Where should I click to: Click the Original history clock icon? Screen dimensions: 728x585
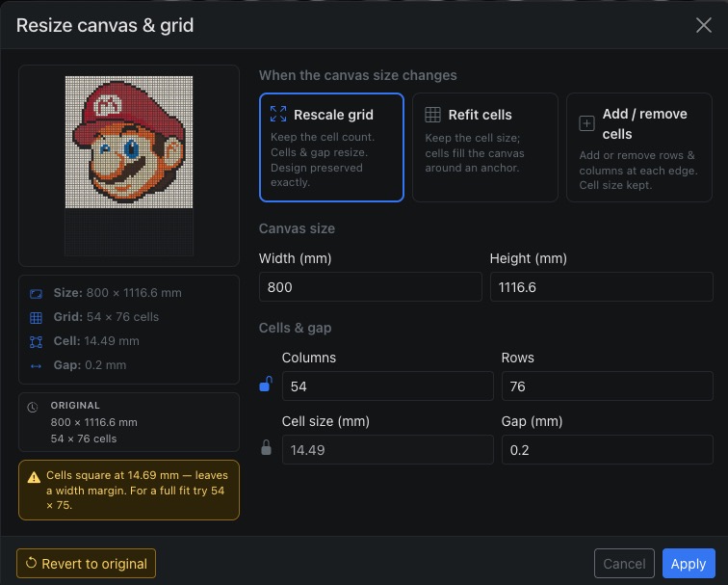(33, 407)
